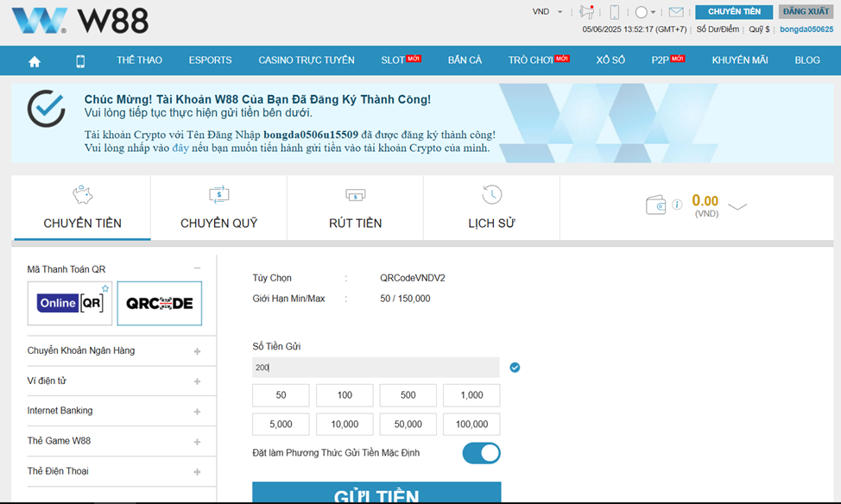841x504 pixels.
Task: Choose the 100 quick amount
Action: 345,395
